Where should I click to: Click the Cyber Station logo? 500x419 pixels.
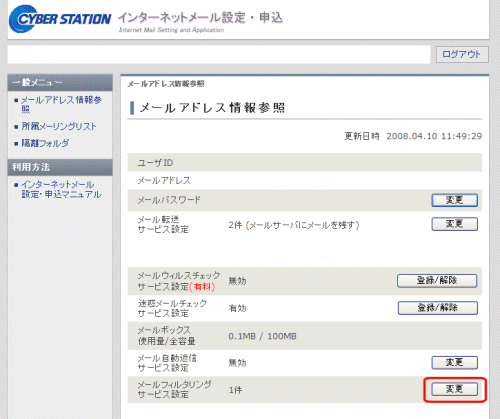point(60,19)
